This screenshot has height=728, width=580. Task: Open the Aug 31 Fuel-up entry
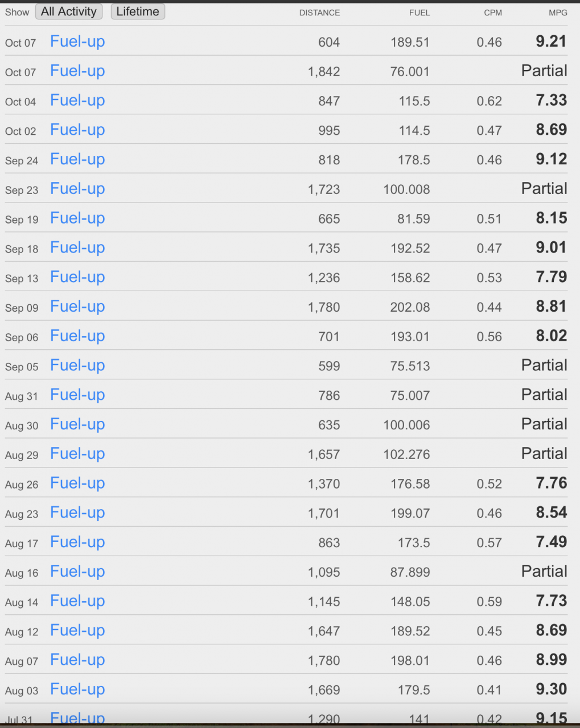pos(77,395)
